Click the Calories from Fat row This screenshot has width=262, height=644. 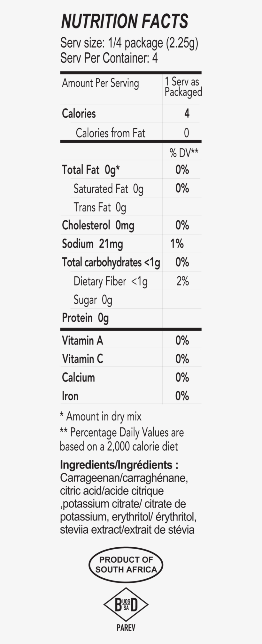click(110, 133)
